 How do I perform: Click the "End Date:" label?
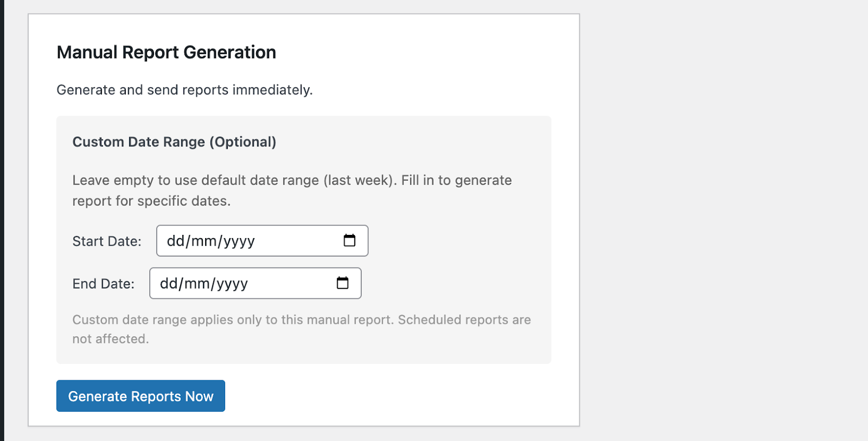point(103,284)
